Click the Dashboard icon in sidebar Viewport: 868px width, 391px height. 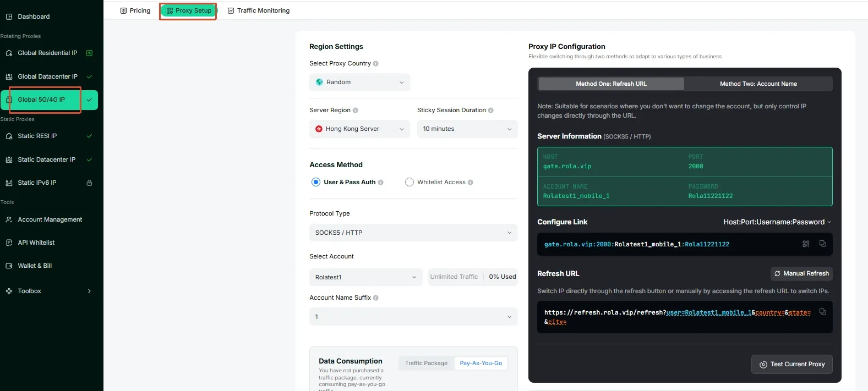pos(9,16)
